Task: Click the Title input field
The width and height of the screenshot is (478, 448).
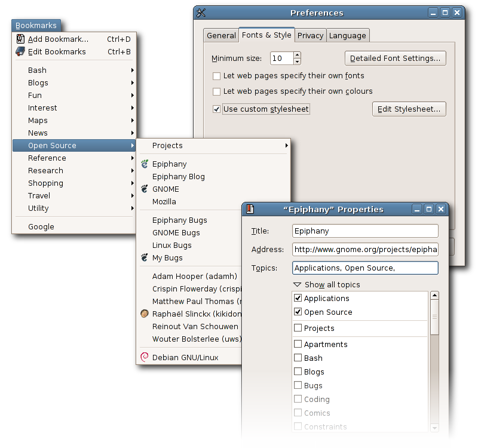Action: point(365,231)
